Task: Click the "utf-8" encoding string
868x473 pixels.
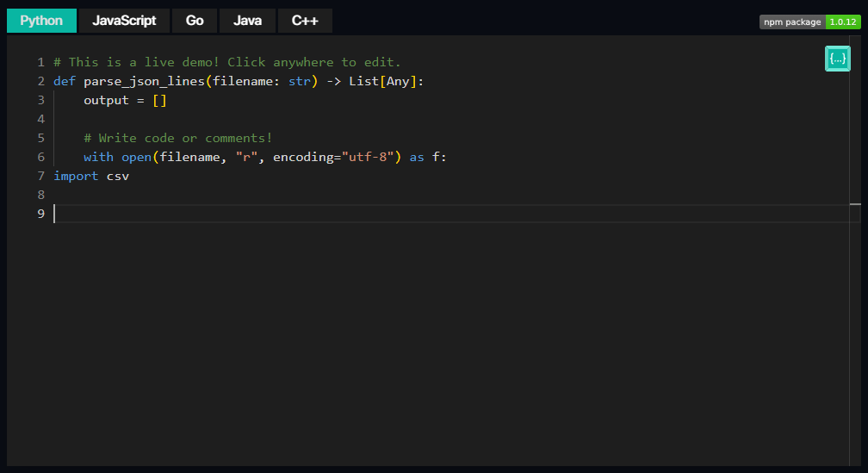Action: pos(368,157)
